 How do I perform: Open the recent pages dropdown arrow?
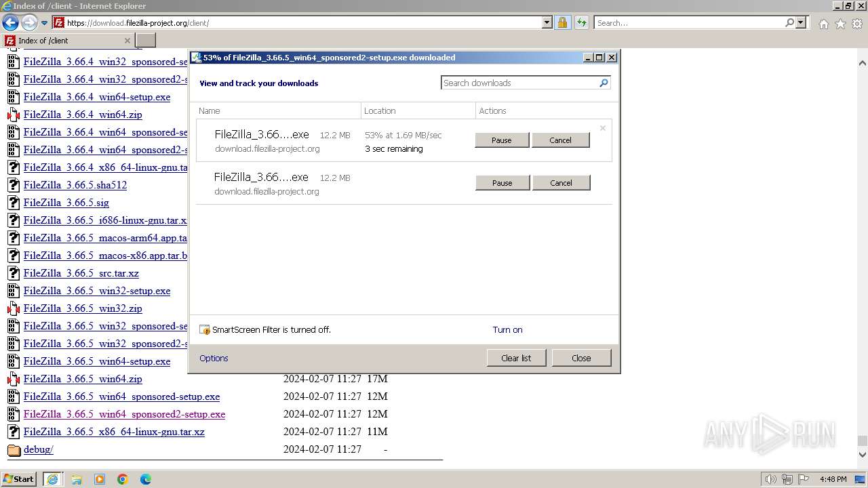tap(45, 23)
